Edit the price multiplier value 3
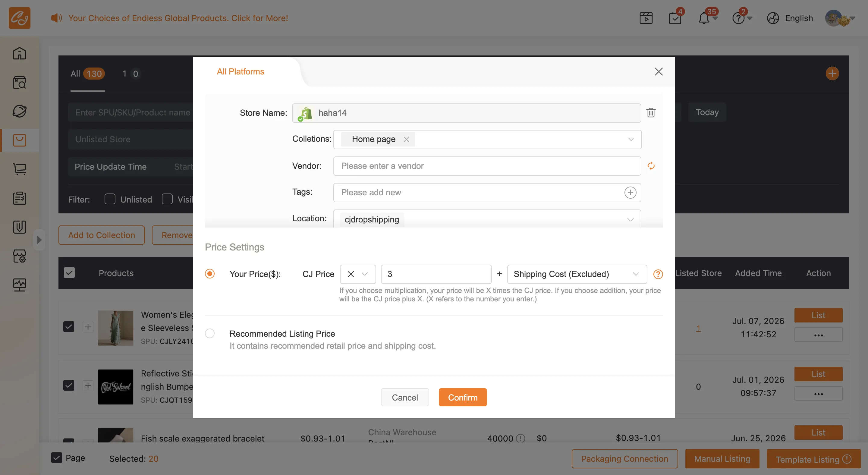868x475 pixels. point(436,274)
